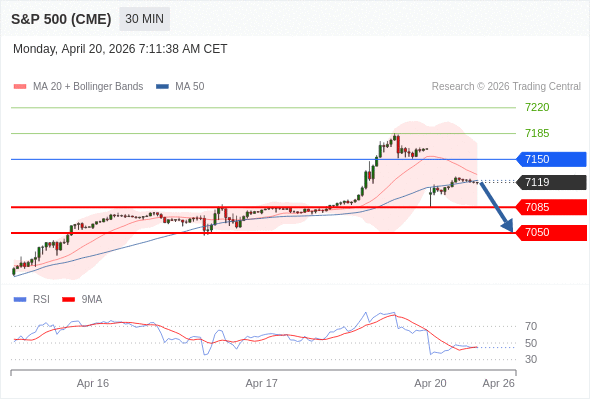Click the RSI 70 level label
Viewport: 590px width, 400px height.
click(x=531, y=326)
